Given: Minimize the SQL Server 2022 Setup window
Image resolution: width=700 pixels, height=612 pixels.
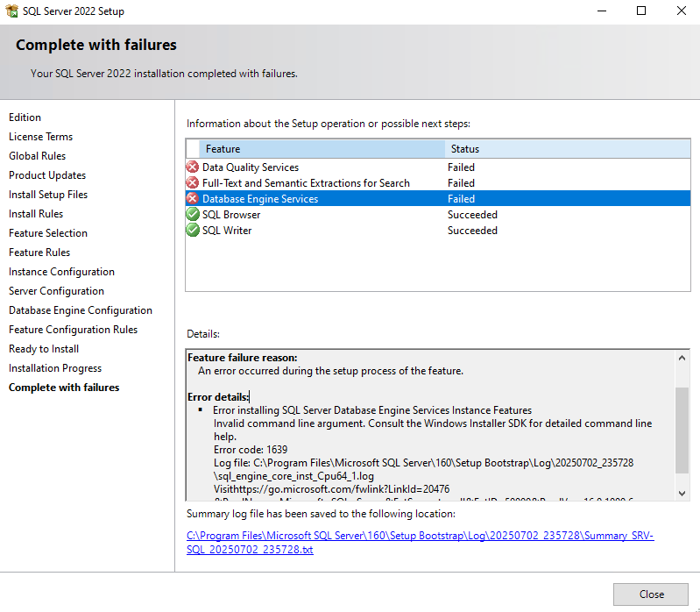Looking at the screenshot, I should 602,11.
